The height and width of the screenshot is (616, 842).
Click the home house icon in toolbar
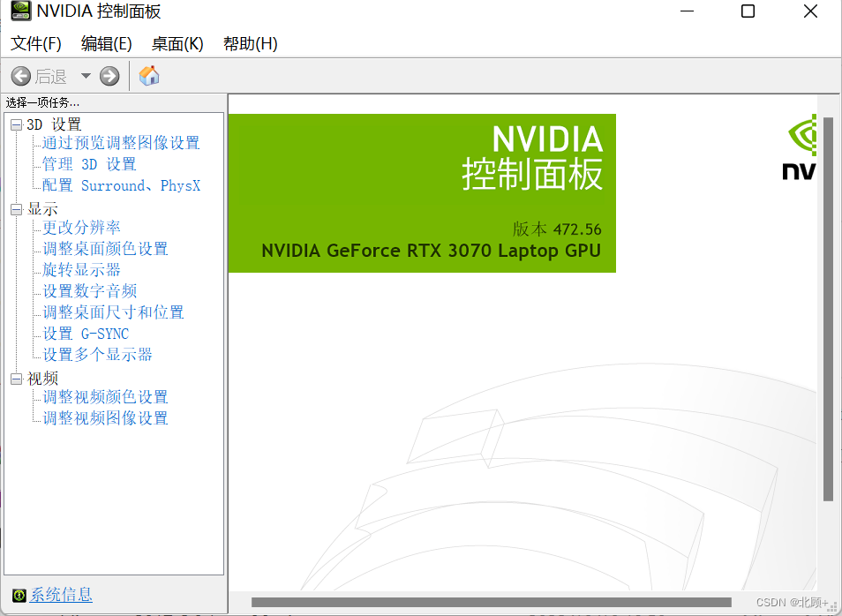[x=148, y=76]
